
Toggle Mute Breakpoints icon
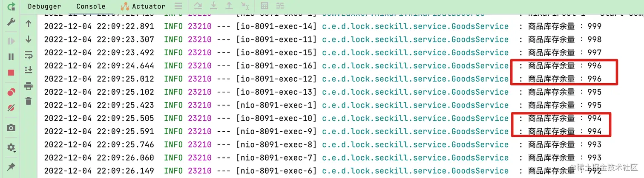point(11,109)
